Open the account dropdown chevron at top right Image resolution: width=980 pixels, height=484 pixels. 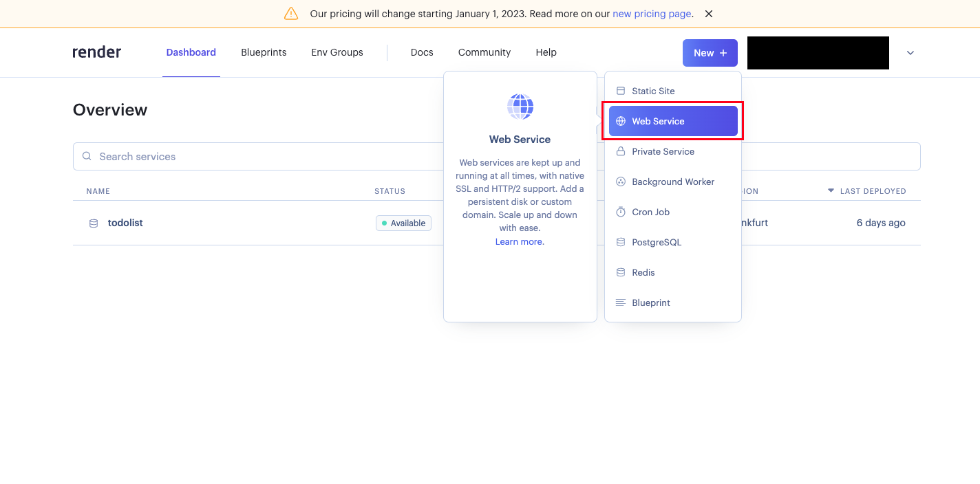click(910, 52)
